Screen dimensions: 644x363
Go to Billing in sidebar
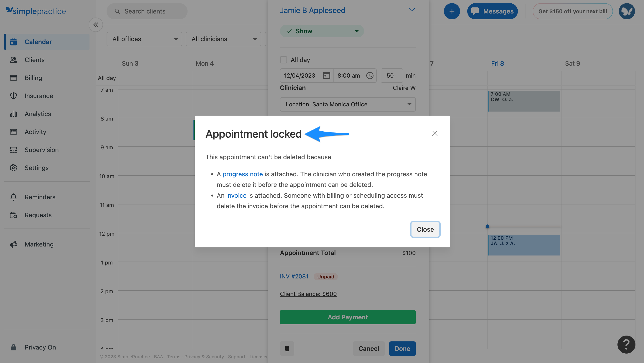(33, 78)
